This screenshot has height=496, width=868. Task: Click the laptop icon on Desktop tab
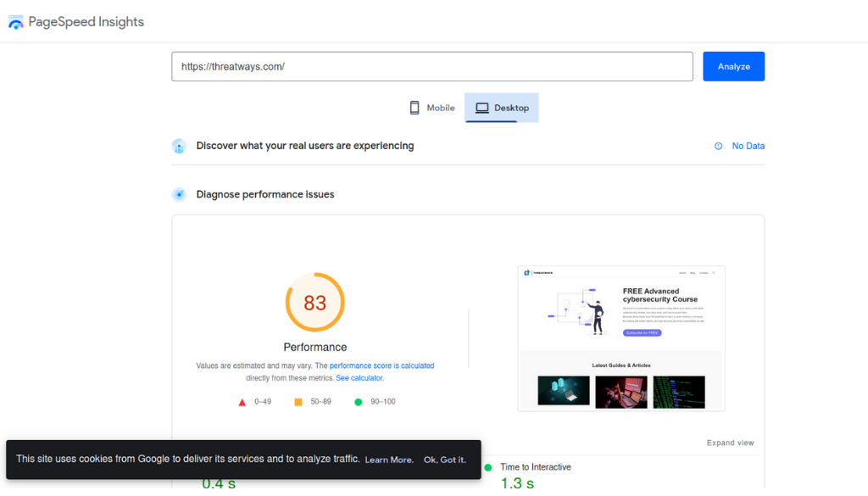click(x=482, y=108)
